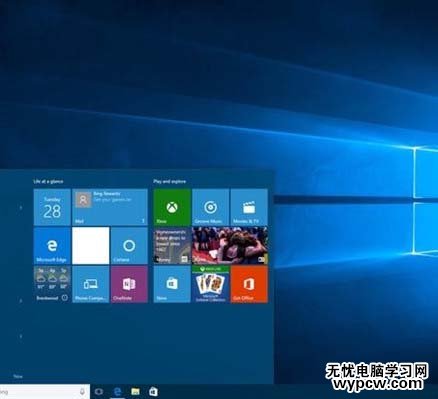438x399 pixels.
Task: Launch Microsoft Solitaire Collection tile
Action: tap(211, 284)
